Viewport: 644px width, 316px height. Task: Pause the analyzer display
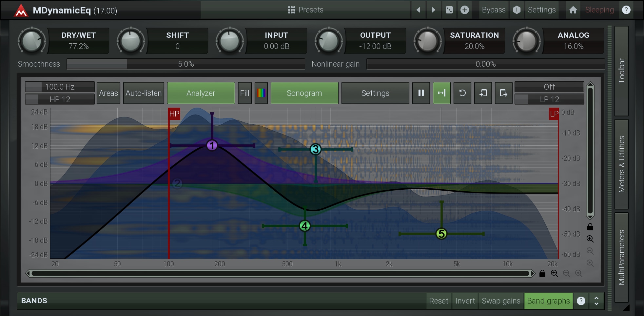421,93
